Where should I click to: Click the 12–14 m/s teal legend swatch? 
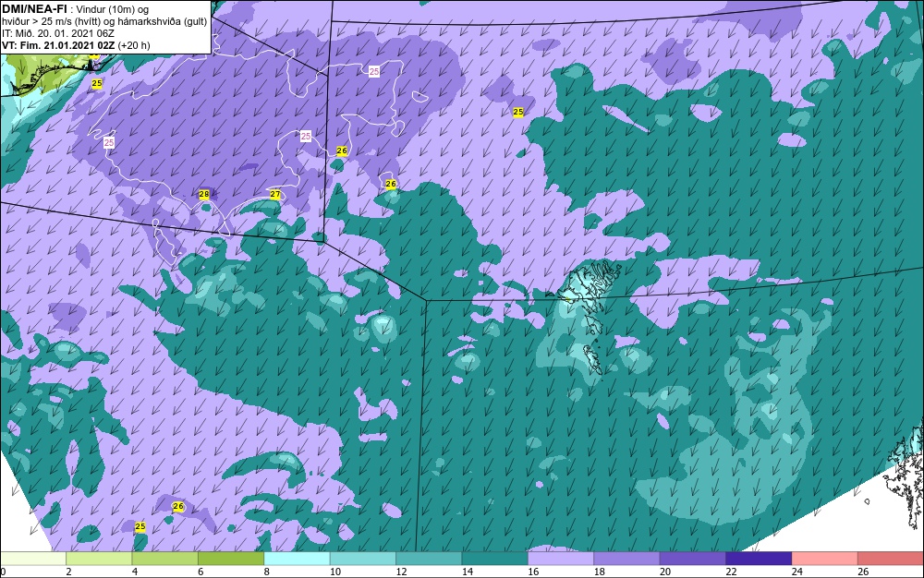[x=429, y=559]
